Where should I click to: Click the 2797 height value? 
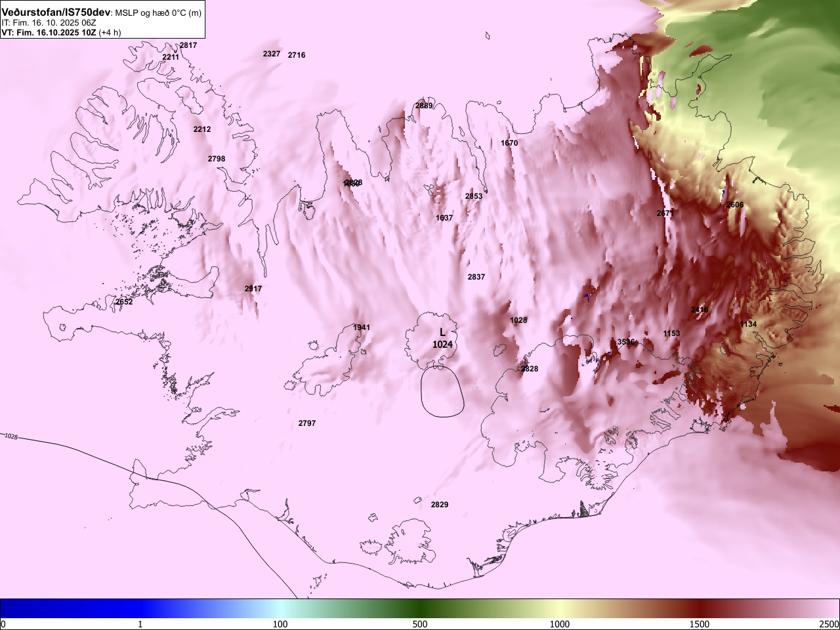[x=307, y=423]
